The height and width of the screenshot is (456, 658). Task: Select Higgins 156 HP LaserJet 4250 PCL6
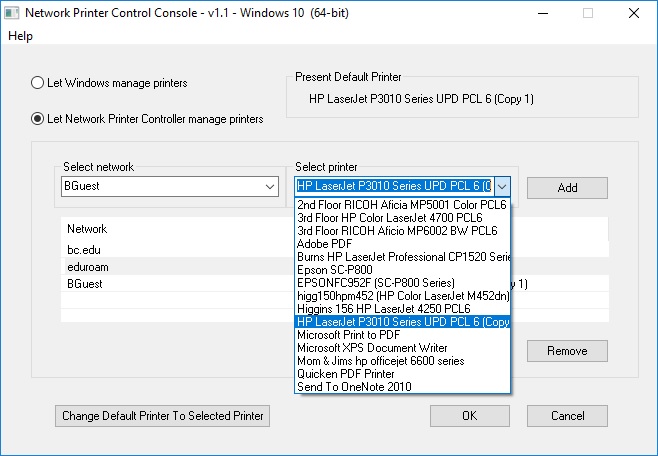(402, 309)
